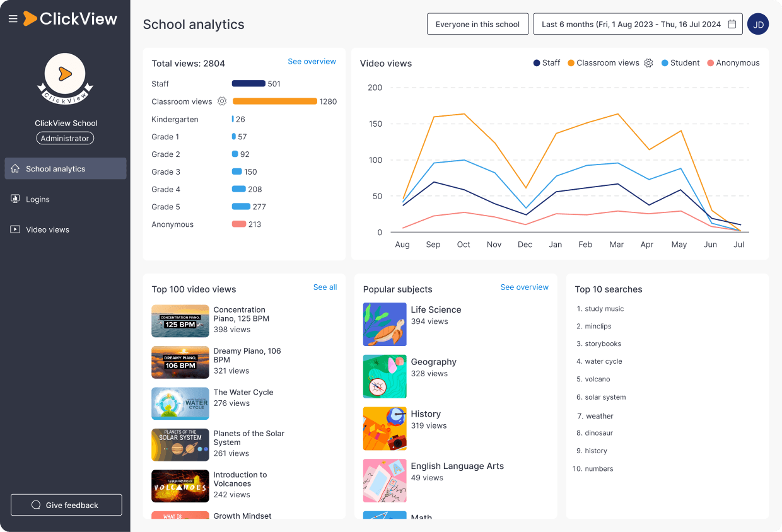
Task: Open Planets of the Solar System thumbnail
Action: [180, 445]
